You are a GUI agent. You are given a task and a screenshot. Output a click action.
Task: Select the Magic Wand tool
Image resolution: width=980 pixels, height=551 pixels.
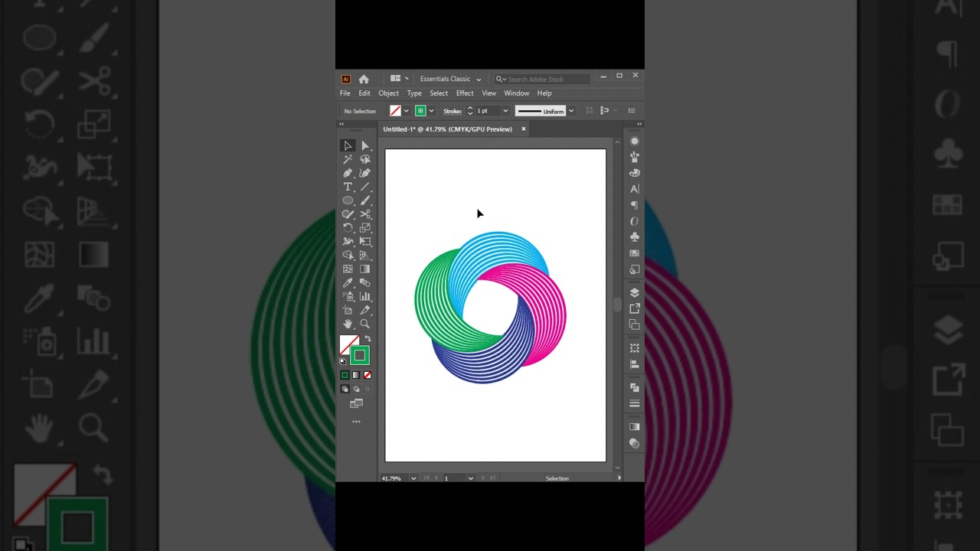348,159
